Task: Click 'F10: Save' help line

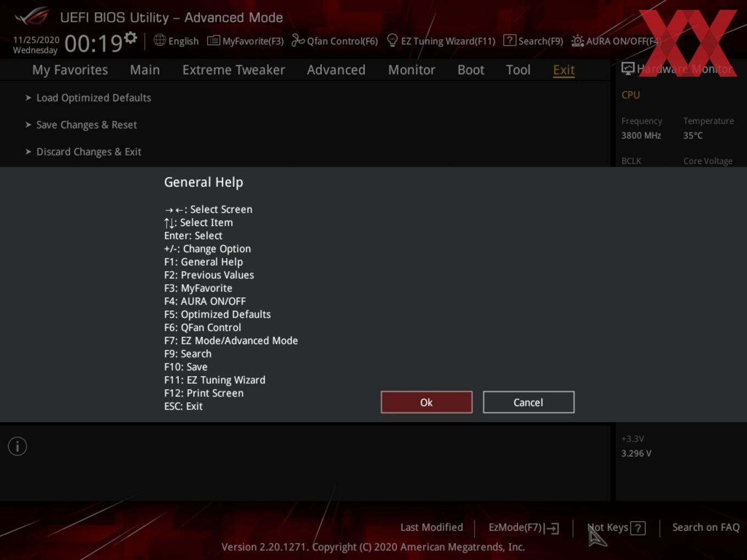Action: 186,367
